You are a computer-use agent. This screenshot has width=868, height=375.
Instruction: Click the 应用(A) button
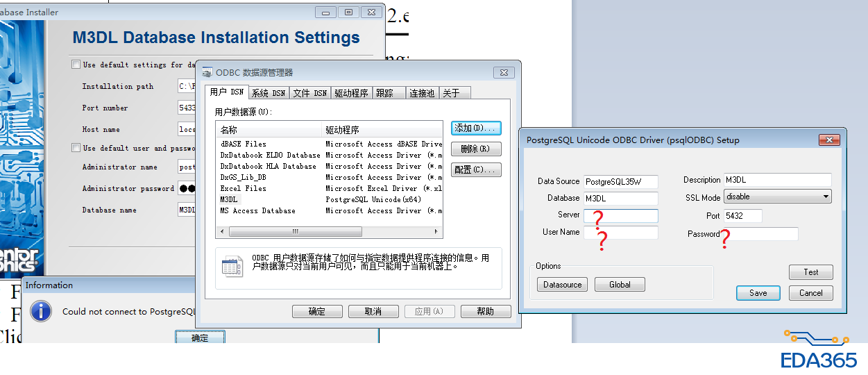click(429, 311)
